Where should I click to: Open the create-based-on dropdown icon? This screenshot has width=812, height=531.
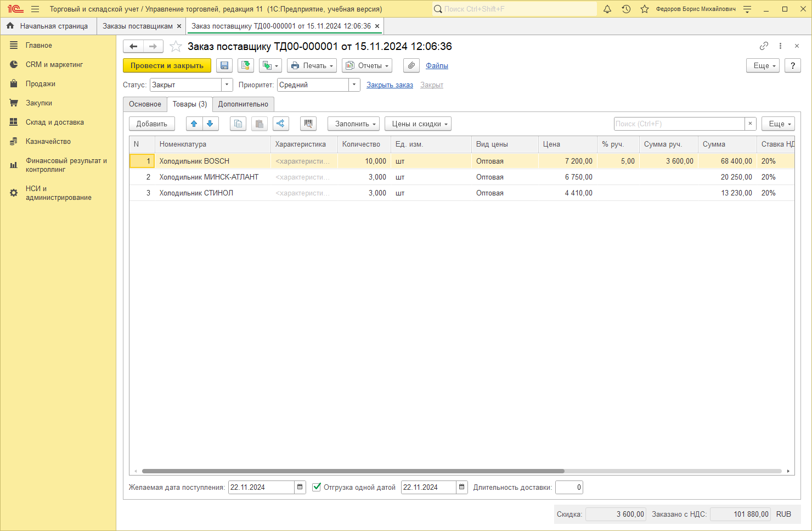click(x=270, y=65)
